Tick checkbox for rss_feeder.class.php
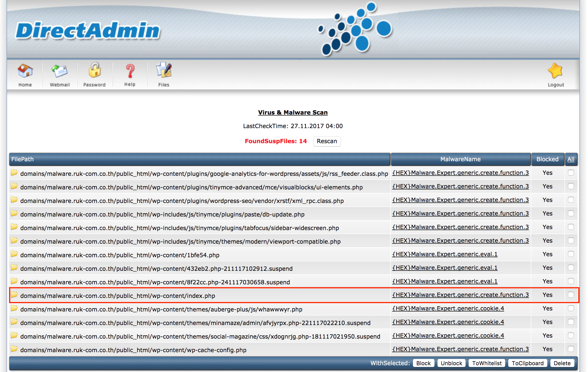The height and width of the screenshot is (372, 588). pyautogui.click(x=571, y=173)
